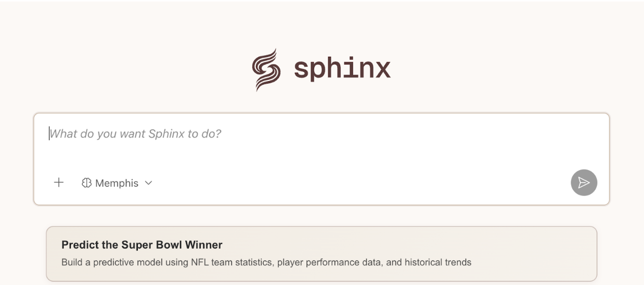Click the Sphinx swirl logo icon
Image resolution: width=644 pixels, height=285 pixels.
(266, 70)
